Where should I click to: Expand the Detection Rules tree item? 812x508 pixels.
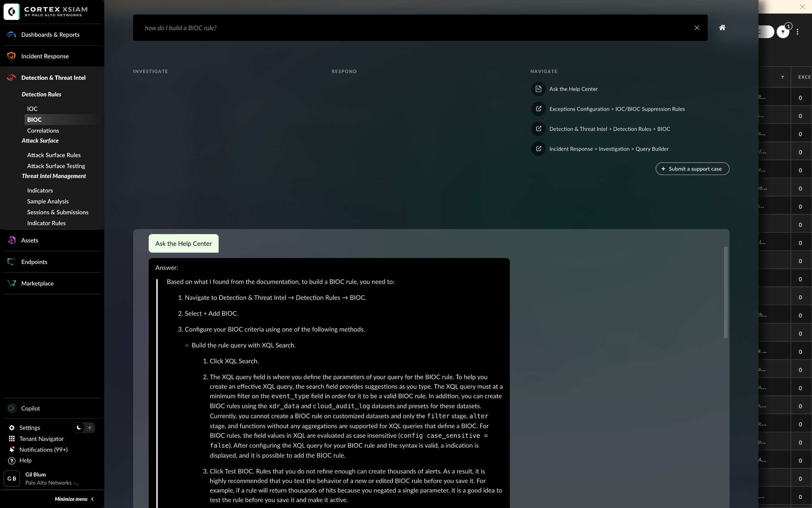(41, 94)
